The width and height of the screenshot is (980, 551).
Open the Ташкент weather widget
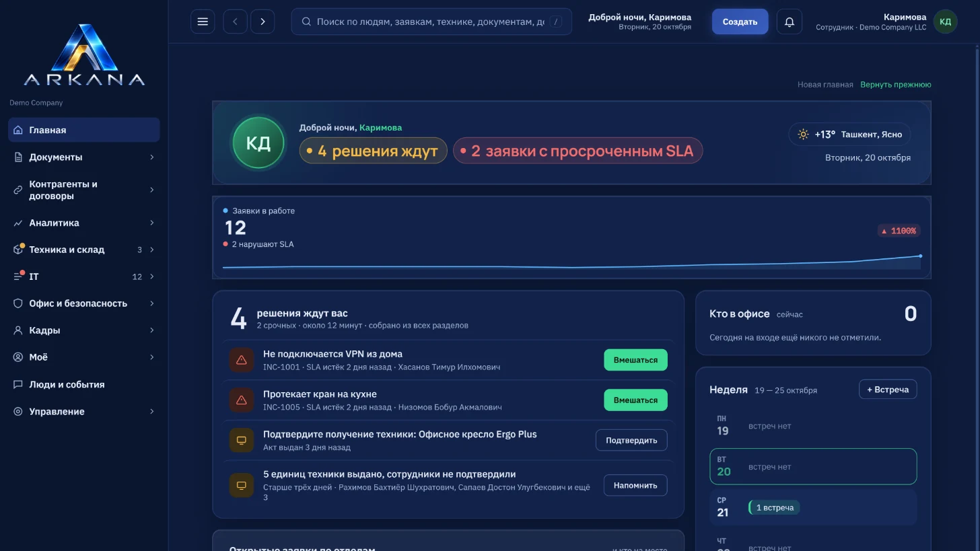pyautogui.click(x=849, y=135)
